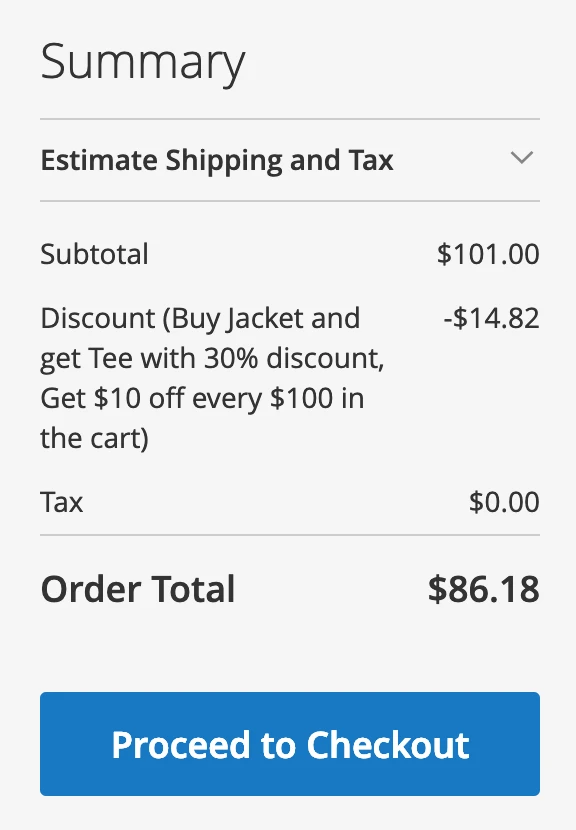This screenshot has width=576, height=830.
Task: Click the Tax row label
Action: coord(62,502)
